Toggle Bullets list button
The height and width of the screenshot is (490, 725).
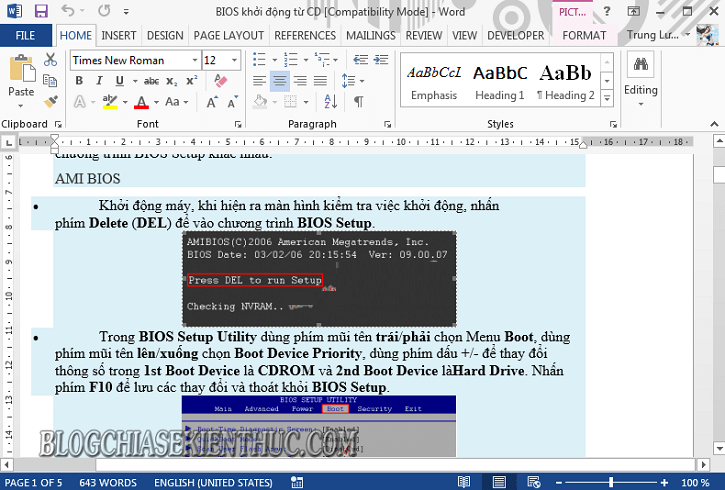click(x=259, y=60)
